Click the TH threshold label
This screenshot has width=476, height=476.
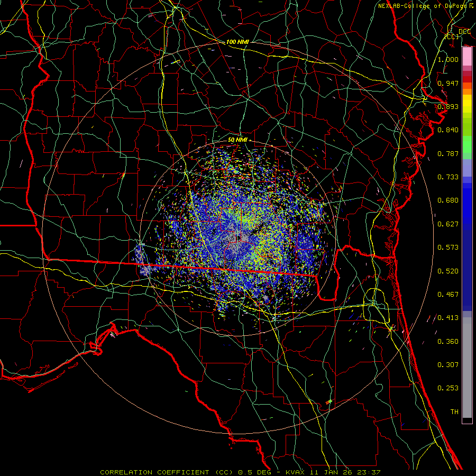pos(454,412)
